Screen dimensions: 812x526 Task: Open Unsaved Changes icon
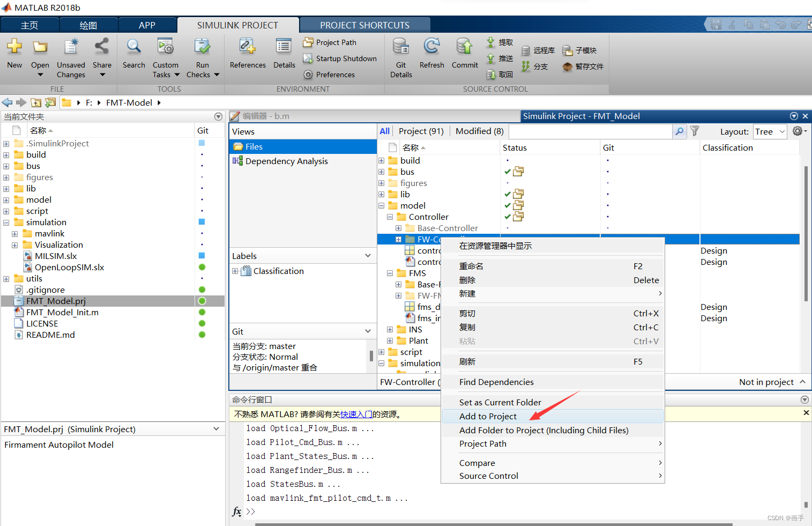pos(71,47)
